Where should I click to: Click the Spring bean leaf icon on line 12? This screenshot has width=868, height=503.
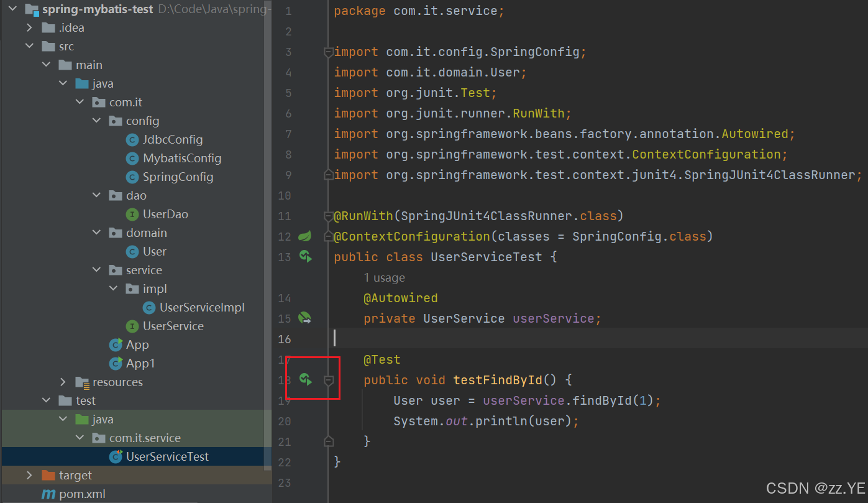[x=304, y=236]
